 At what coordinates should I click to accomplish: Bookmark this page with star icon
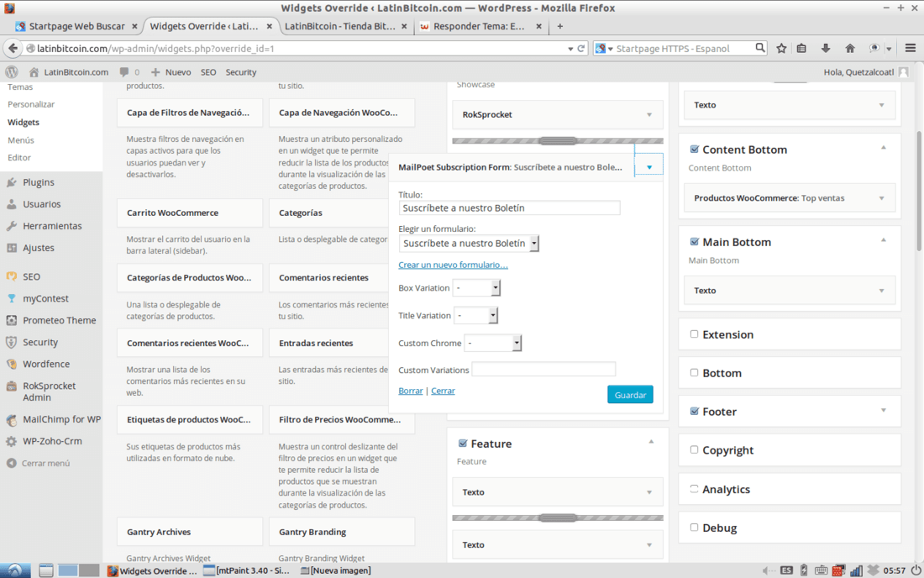pos(781,49)
